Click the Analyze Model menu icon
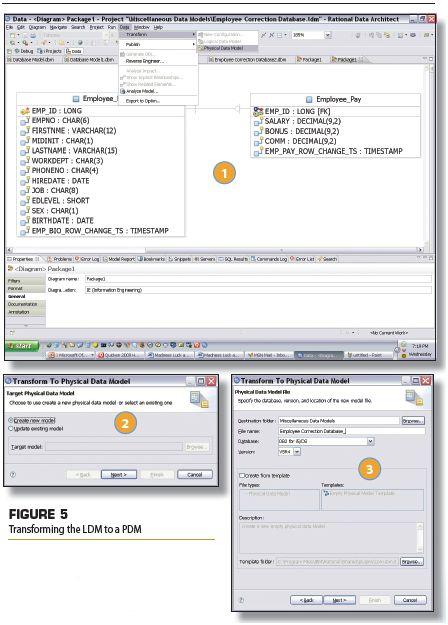Screen dimensions: 448x625 pyautogui.click(x=123, y=91)
